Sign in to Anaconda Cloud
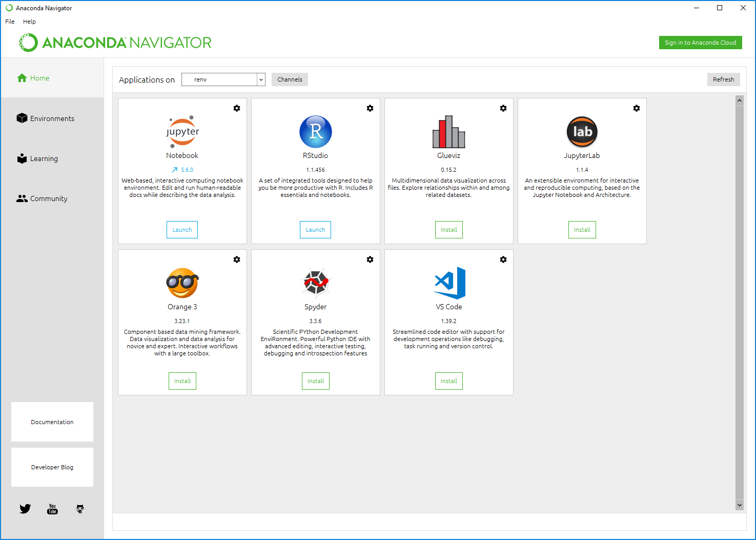This screenshot has height=540, width=756. [x=700, y=43]
